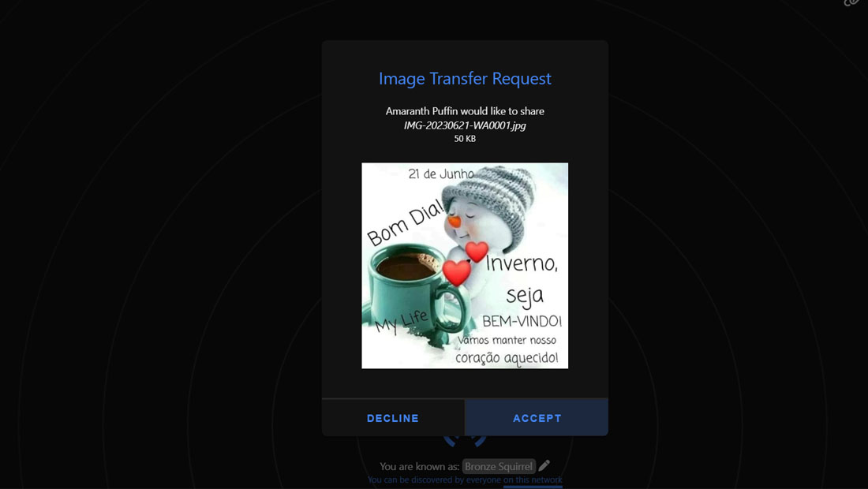Viewport: 868px width, 489px height.
Task: Decline the image transfer request
Action: [x=393, y=418]
